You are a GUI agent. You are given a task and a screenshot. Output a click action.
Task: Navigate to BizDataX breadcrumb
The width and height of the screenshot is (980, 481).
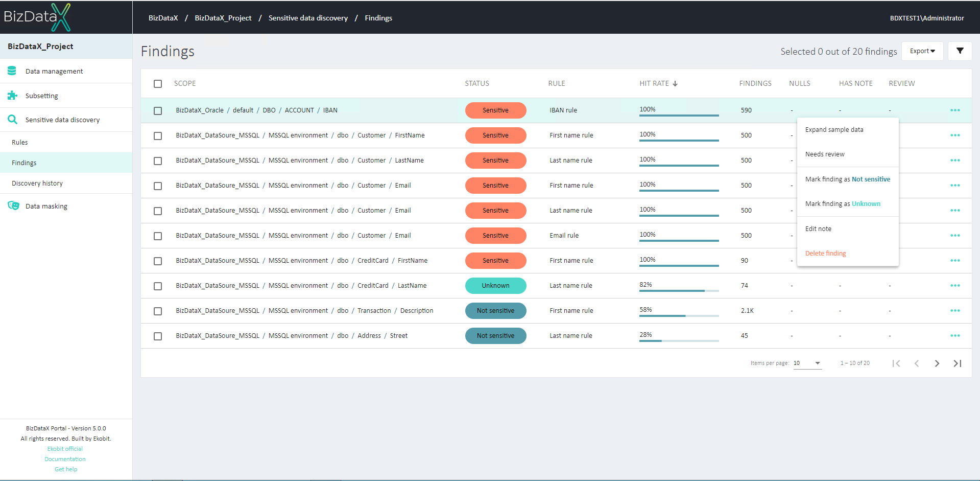163,18
